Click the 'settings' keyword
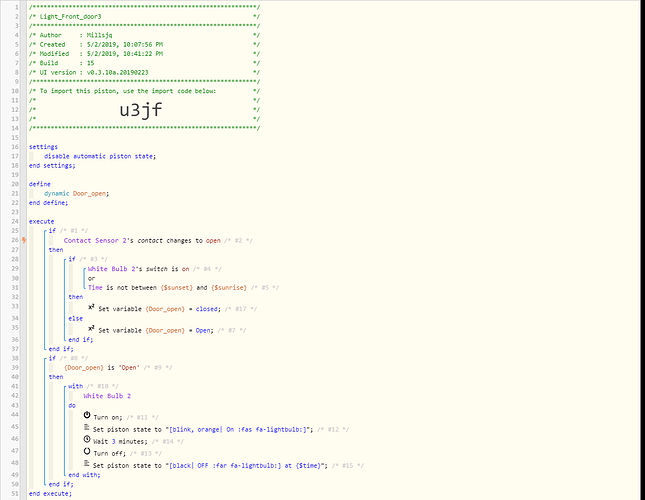This screenshot has width=645, height=500. [43, 147]
